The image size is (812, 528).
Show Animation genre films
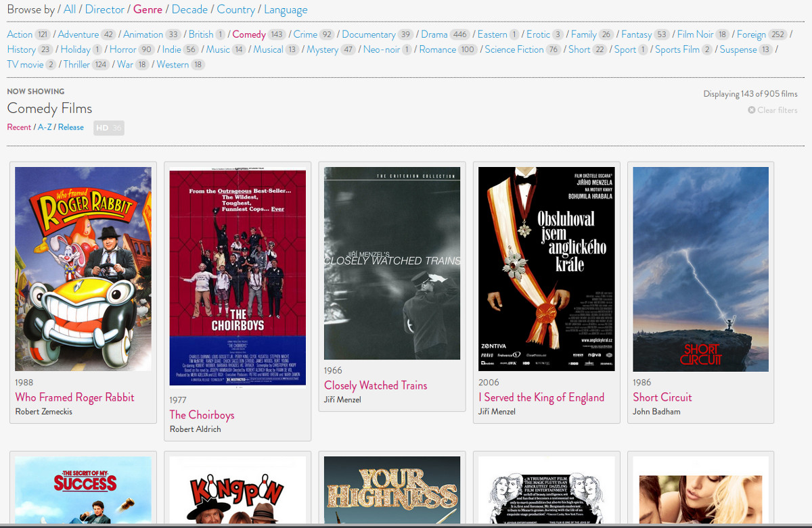[x=143, y=34]
